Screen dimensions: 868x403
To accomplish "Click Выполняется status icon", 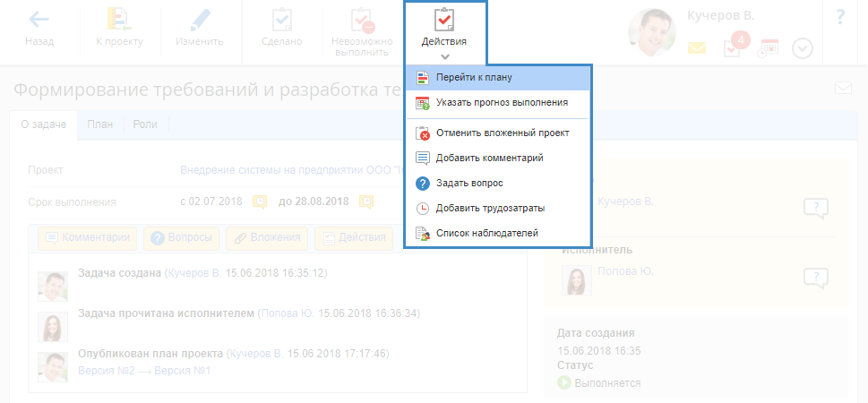I will click(x=564, y=382).
